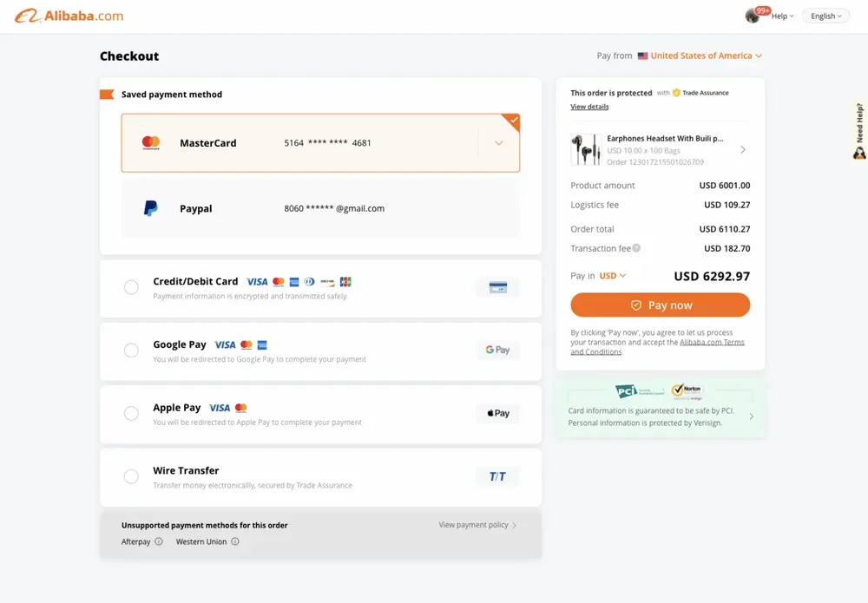Image resolution: width=868 pixels, height=603 pixels.
Task: Click the T/T wire transfer icon
Action: tap(496, 475)
